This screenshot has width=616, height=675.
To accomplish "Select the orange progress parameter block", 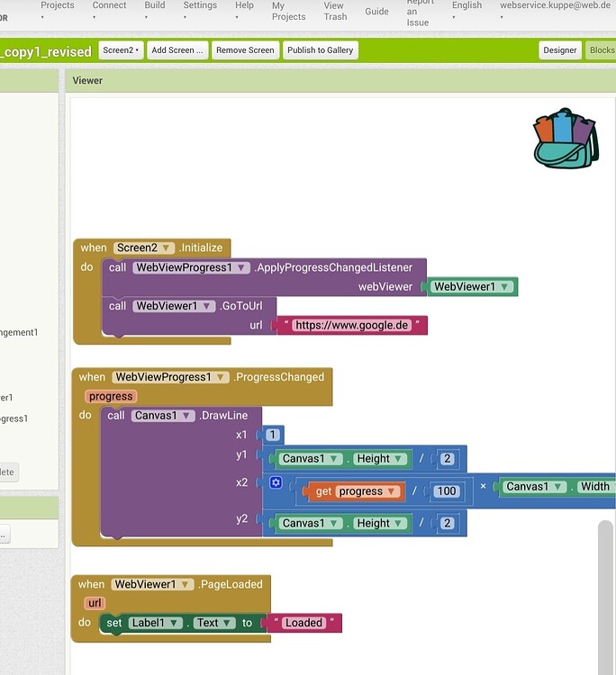I will click(111, 396).
